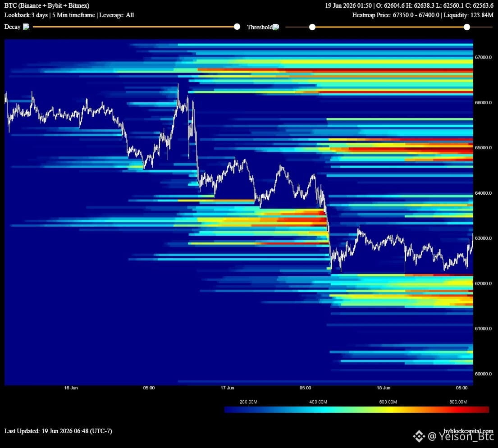Click the left Threshold slider handle
Viewport: 498px width, 448px height.
(312, 27)
